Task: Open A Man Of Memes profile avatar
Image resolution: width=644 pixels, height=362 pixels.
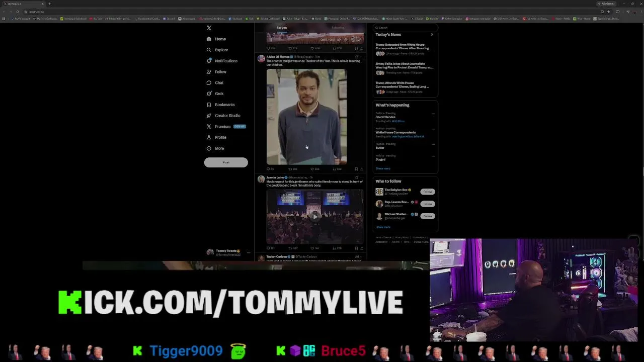Action: coord(261,59)
